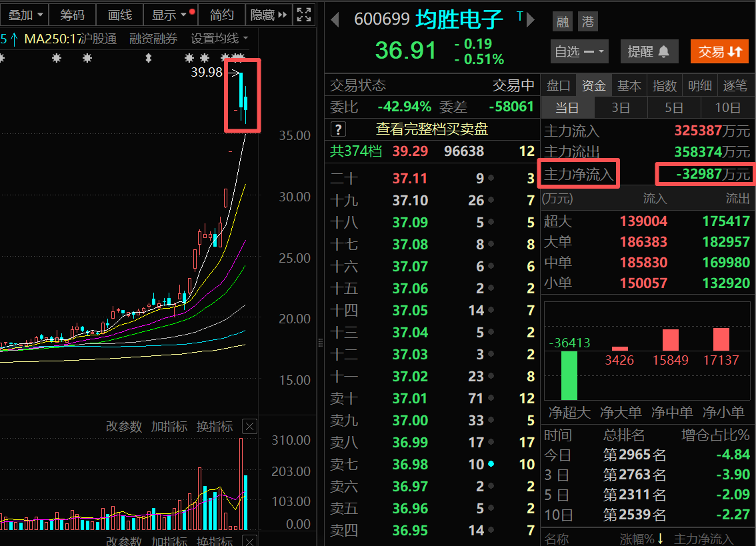
Task: Select the 3日 period tab
Action: [621, 107]
